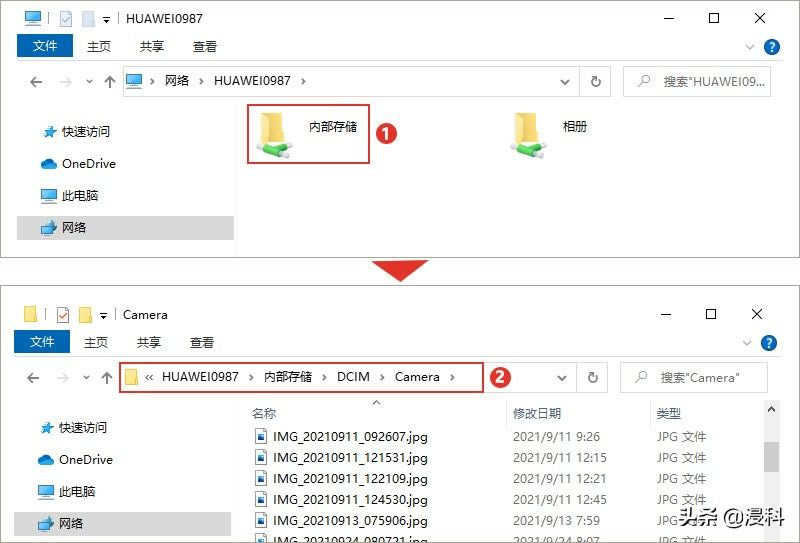Refresh the HUAWEI0987 window
The height and width of the screenshot is (543, 800).
595,82
